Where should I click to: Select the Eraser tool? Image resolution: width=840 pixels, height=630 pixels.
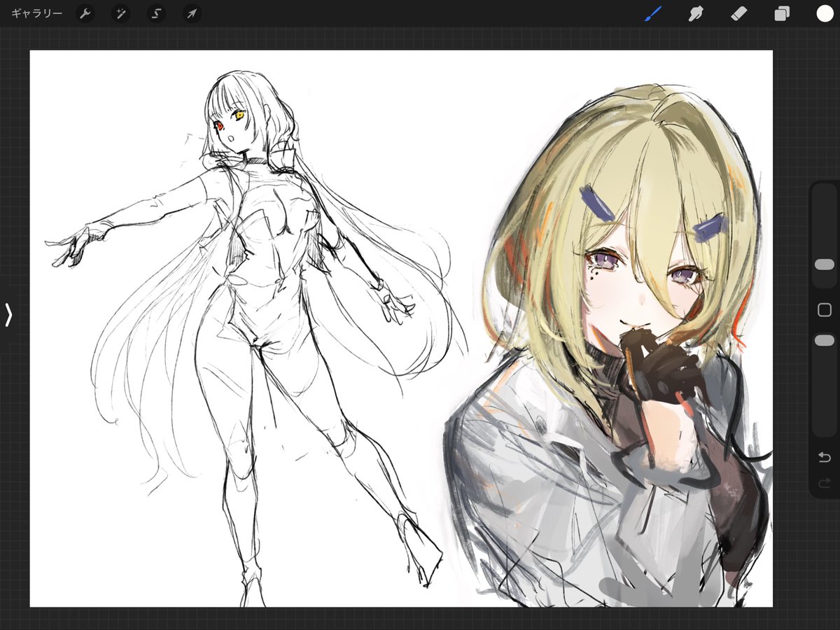tap(739, 14)
